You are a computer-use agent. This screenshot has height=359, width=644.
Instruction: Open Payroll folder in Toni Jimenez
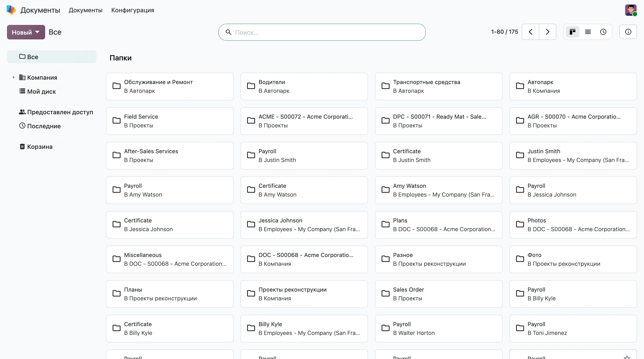click(573, 329)
